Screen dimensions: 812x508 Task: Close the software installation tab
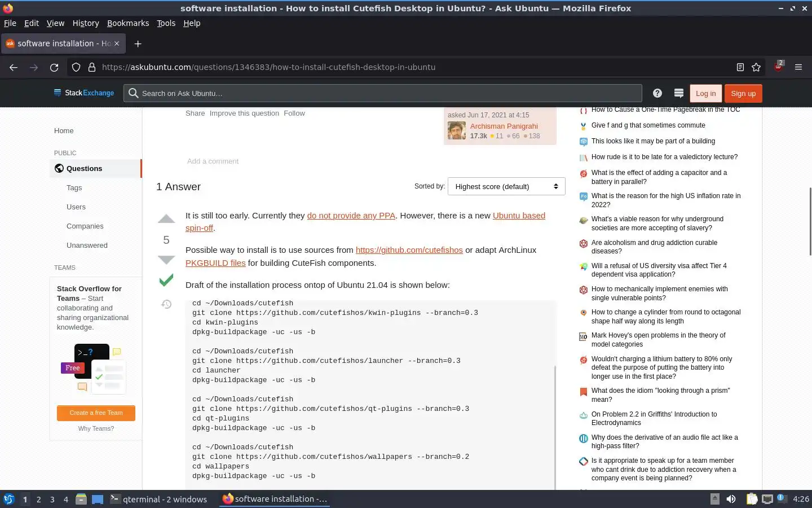point(117,43)
